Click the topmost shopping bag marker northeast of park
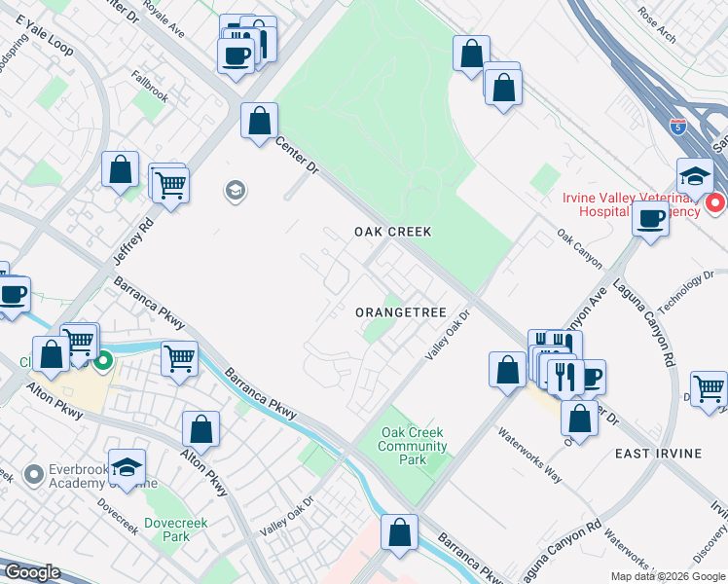This screenshot has width=728, height=584. click(471, 55)
